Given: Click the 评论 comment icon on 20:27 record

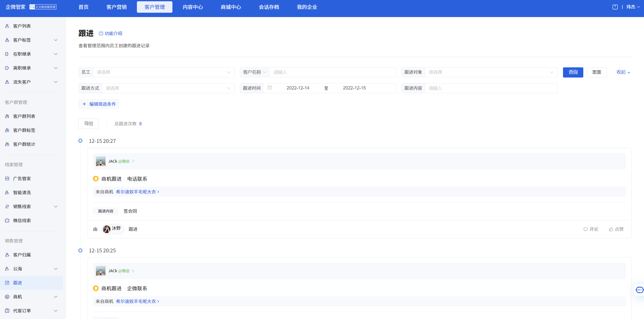Looking at the screenshot, I should [x=585, y=229].
